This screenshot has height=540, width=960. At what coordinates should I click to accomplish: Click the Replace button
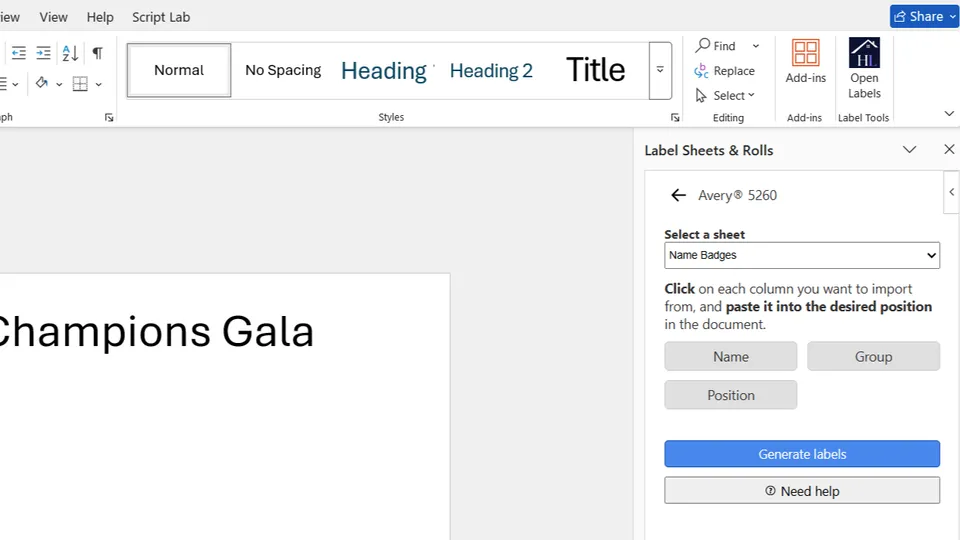[x=725, y=71]
